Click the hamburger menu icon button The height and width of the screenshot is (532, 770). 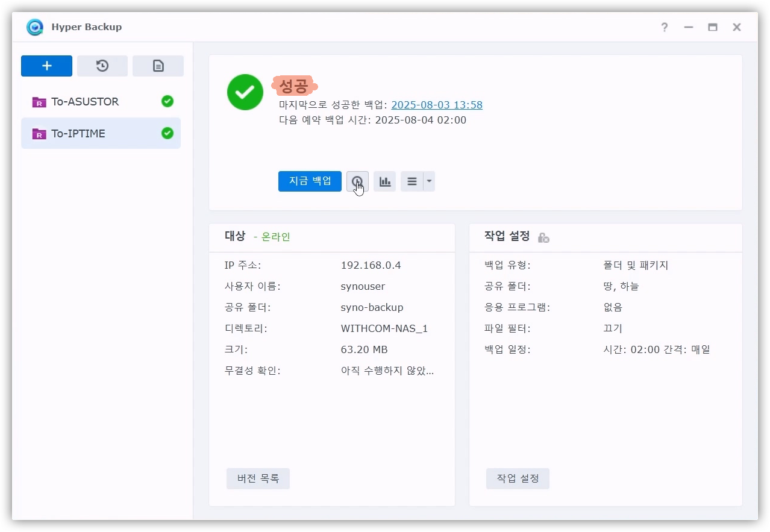412,181
